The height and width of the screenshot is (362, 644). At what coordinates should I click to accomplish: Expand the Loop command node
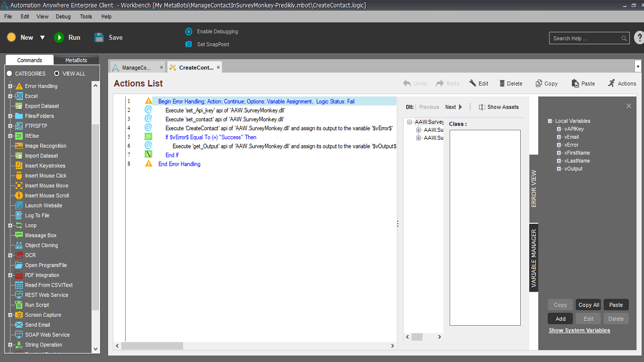(x=10, y=225)
